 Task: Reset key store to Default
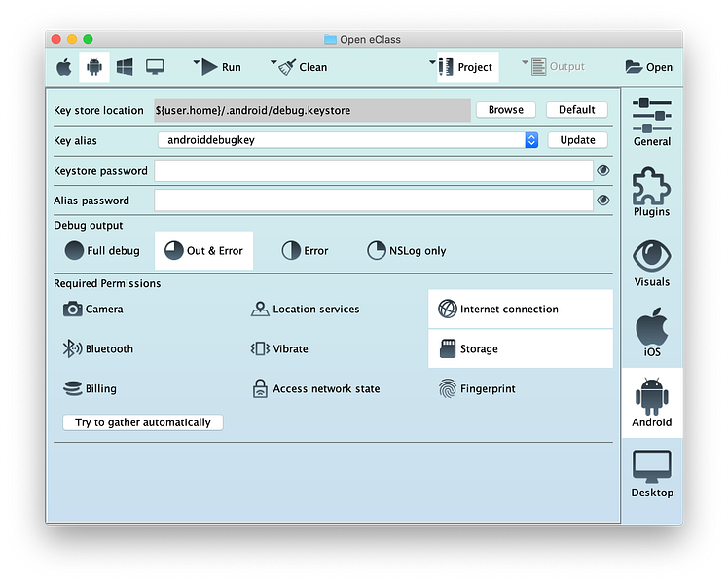[x=576, y=110]
